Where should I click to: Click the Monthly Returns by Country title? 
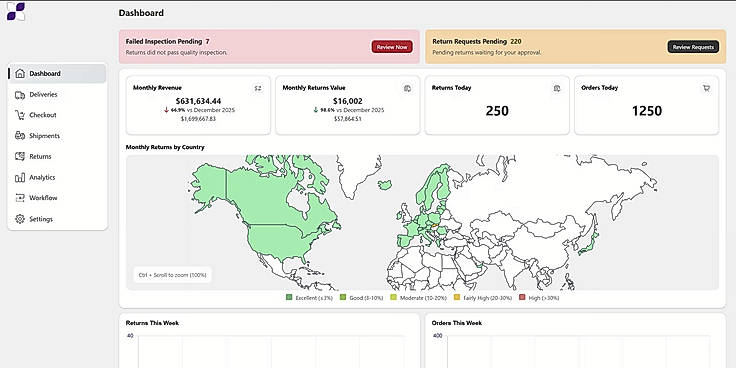165,147
